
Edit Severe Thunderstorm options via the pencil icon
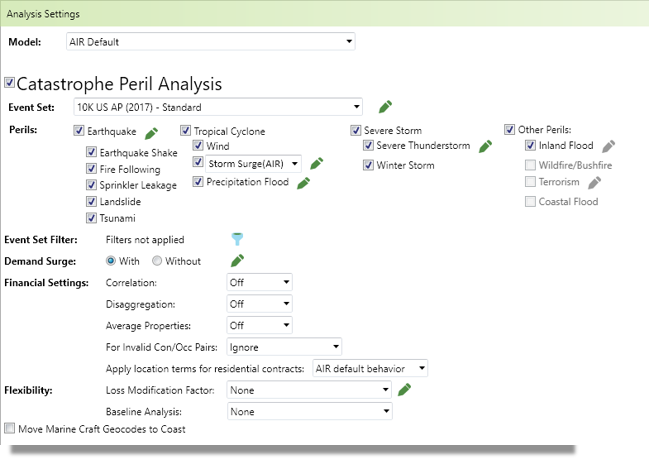485,146
